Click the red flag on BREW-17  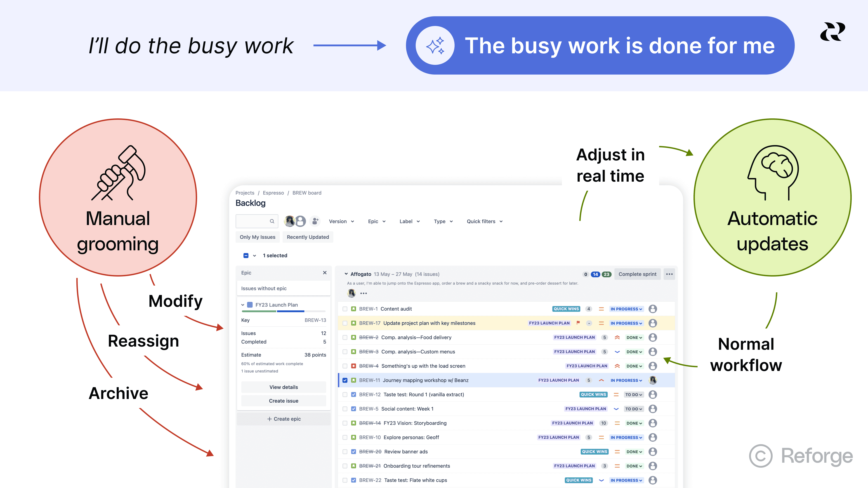578,323
